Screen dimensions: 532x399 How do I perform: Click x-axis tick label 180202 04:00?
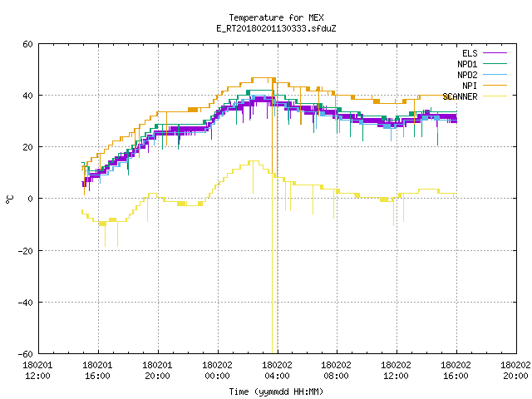277,371
